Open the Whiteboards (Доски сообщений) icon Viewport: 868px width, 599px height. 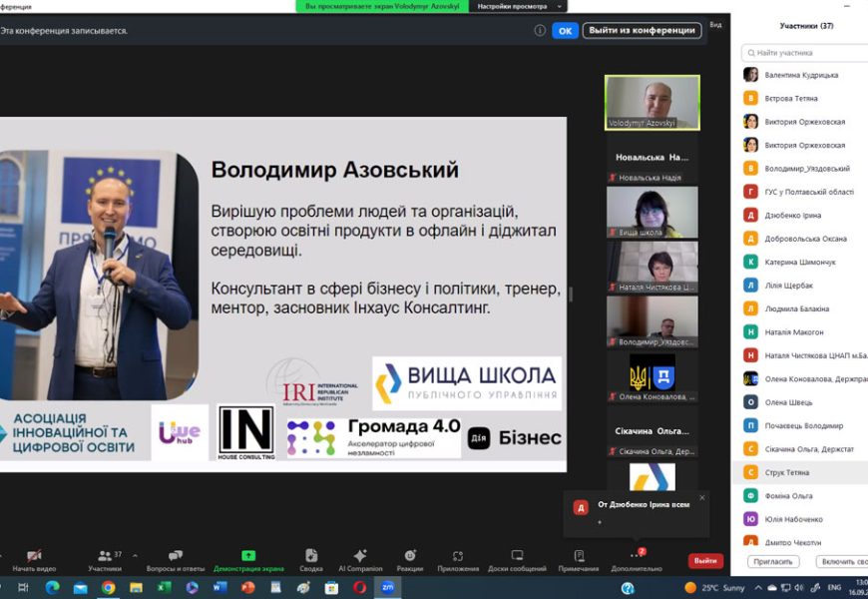pyautogui.click(x=517, y=556)
